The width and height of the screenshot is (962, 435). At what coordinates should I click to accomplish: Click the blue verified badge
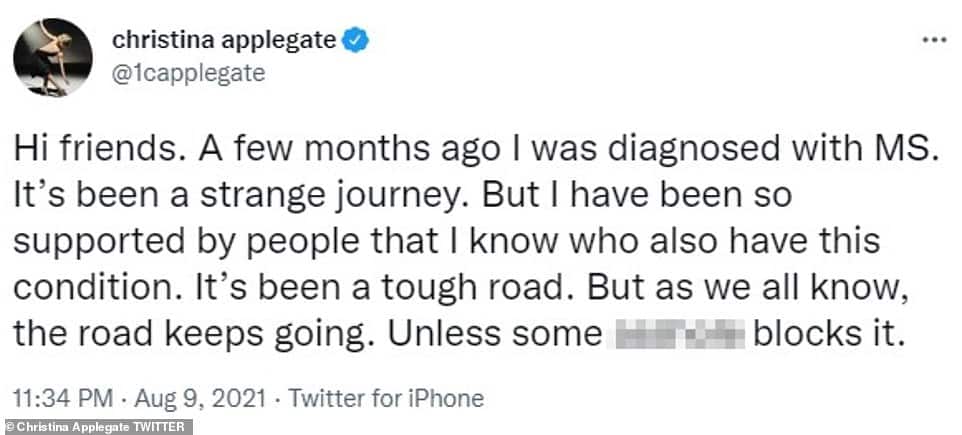(357, 41)
